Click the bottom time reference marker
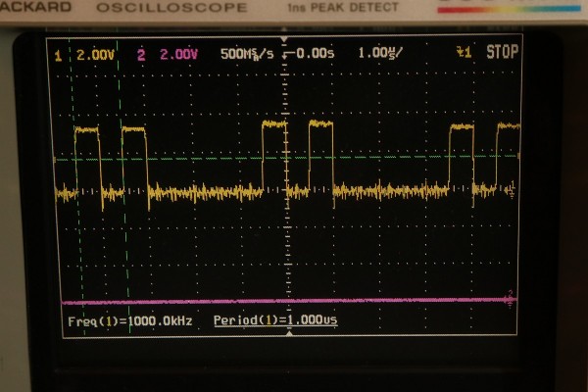This screenshot has width=588, height=392. (286, 333)
